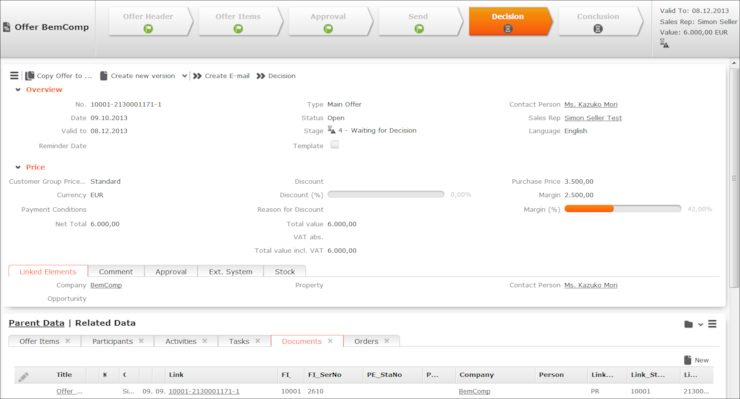Click the Parent Data link
This screenshot has height=399, width=740.
click(x=36, y=323)
